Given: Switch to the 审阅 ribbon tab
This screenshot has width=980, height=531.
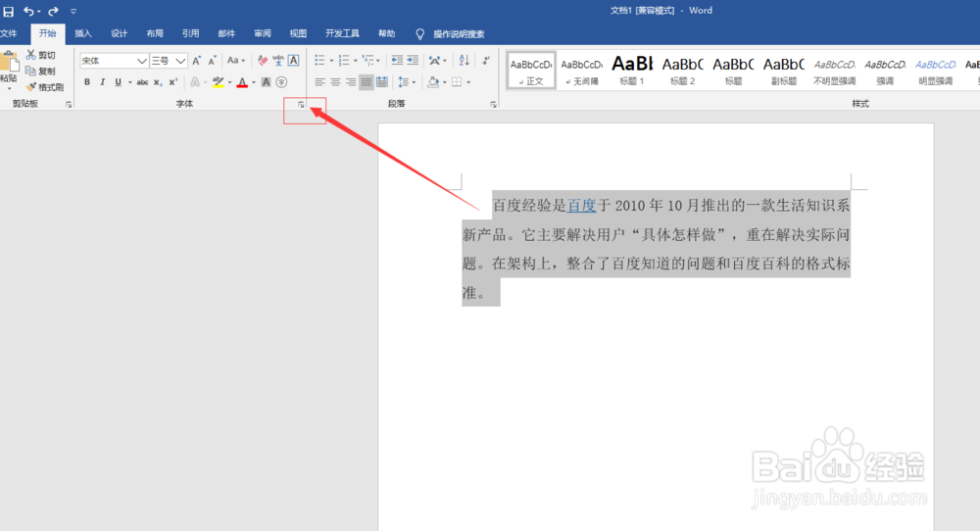Looking at the screenshot, I should [x=263, y=33].
